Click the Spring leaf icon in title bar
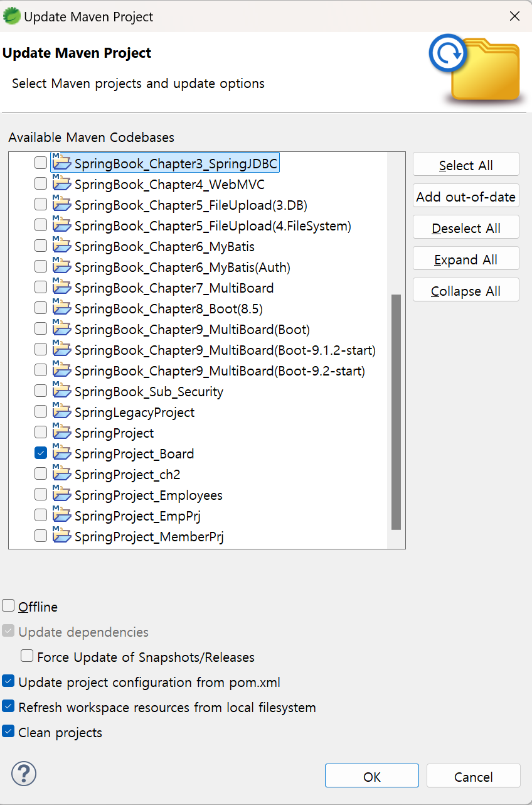532x805 pixels. point(12,16)
